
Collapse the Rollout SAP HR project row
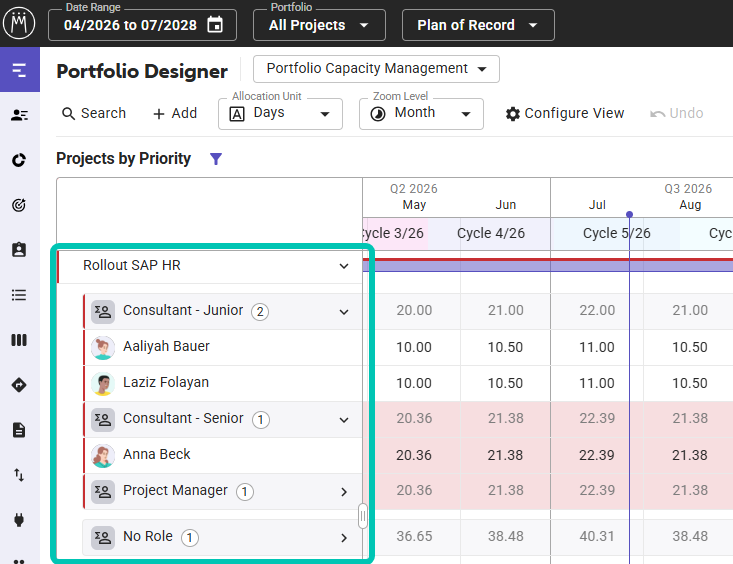(344, 266)
